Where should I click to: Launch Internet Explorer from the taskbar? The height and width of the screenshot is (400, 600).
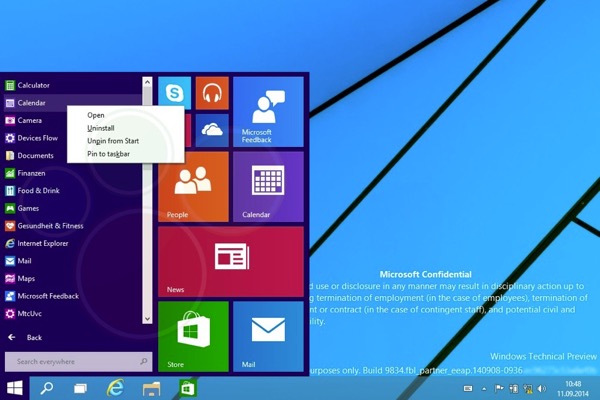click(x=115, y=388)
